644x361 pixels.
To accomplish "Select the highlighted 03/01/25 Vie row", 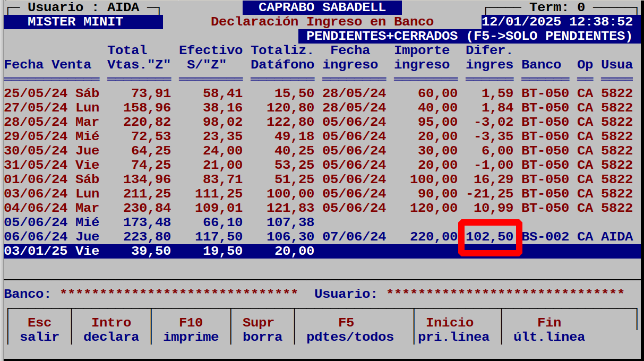I will tap(51, 251).
